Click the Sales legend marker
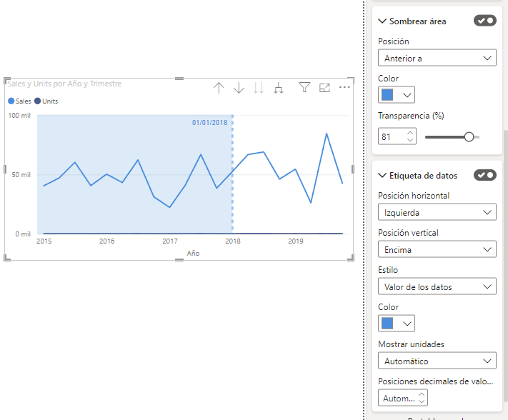The image size is (508, 420). point(11,101)
